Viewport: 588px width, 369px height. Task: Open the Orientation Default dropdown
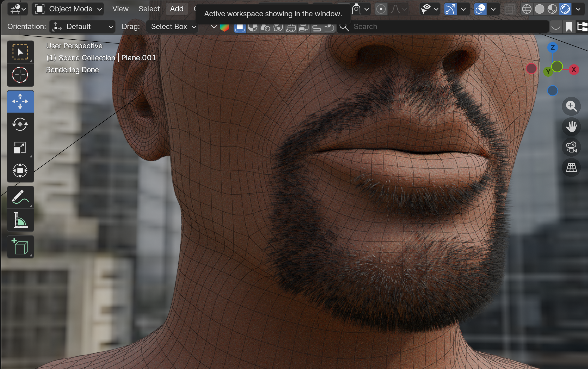82,27
